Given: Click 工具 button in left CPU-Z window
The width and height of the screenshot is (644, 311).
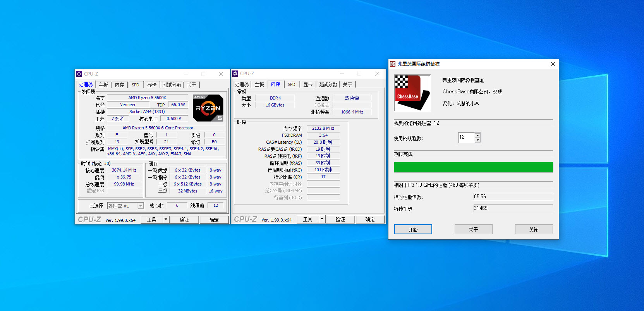Looking at the screenshot, I should coord(152,220).
